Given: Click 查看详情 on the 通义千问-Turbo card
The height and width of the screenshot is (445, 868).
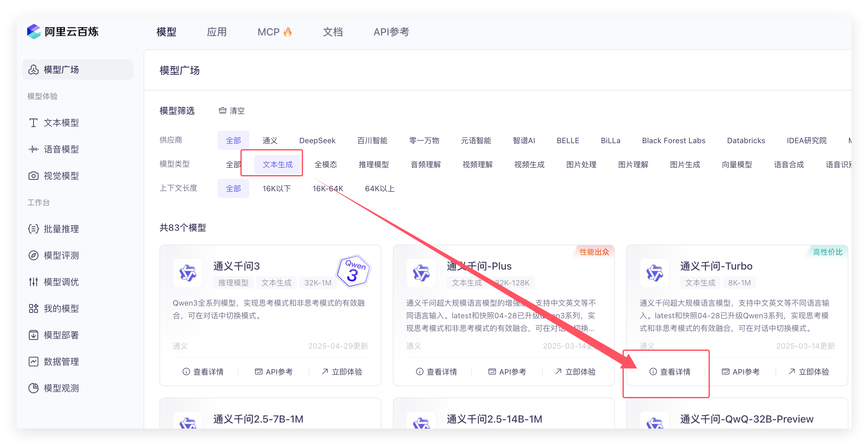Looking at the screenshot, I should [x=670, y=372].
